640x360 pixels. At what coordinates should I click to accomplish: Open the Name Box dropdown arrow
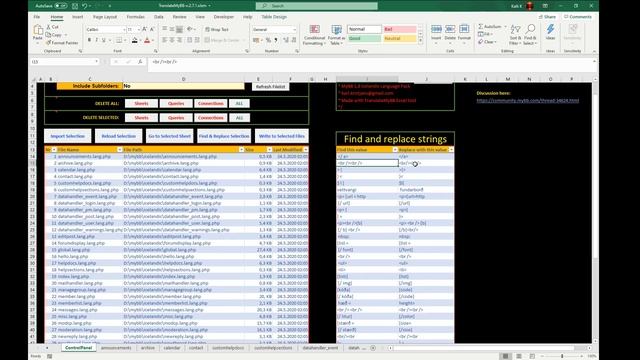(x=97, y=62)
